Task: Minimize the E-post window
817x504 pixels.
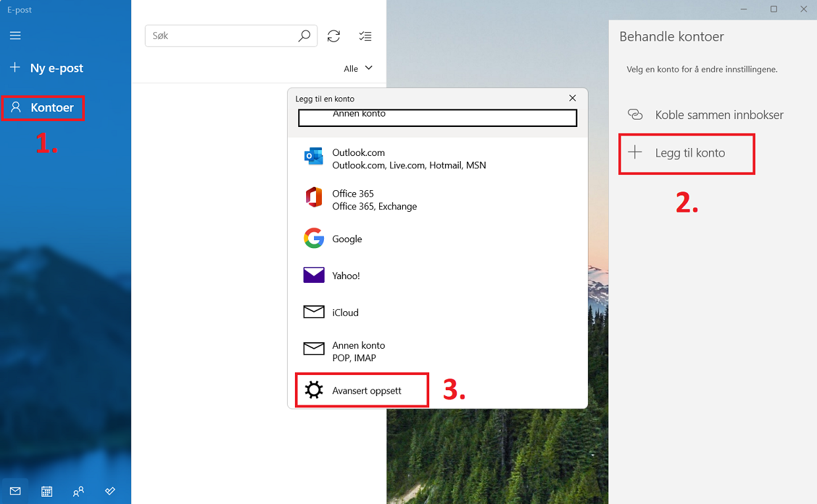Action: [x=743, y=9]
